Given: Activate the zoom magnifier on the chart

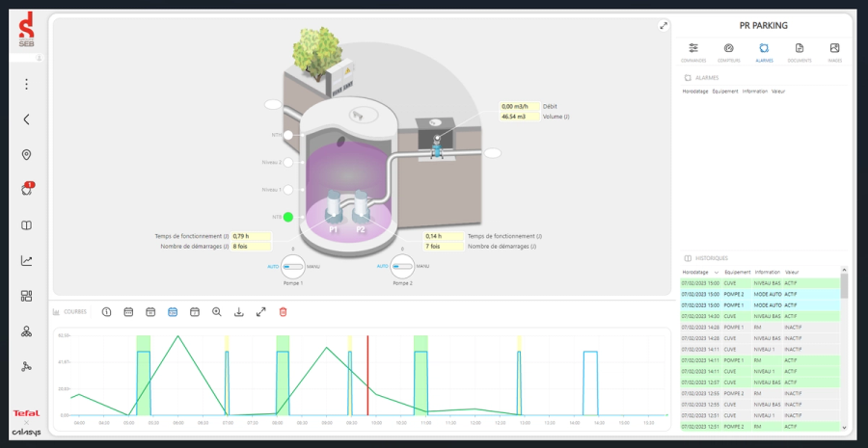Looking at the screenshot, I should point(217,312).
